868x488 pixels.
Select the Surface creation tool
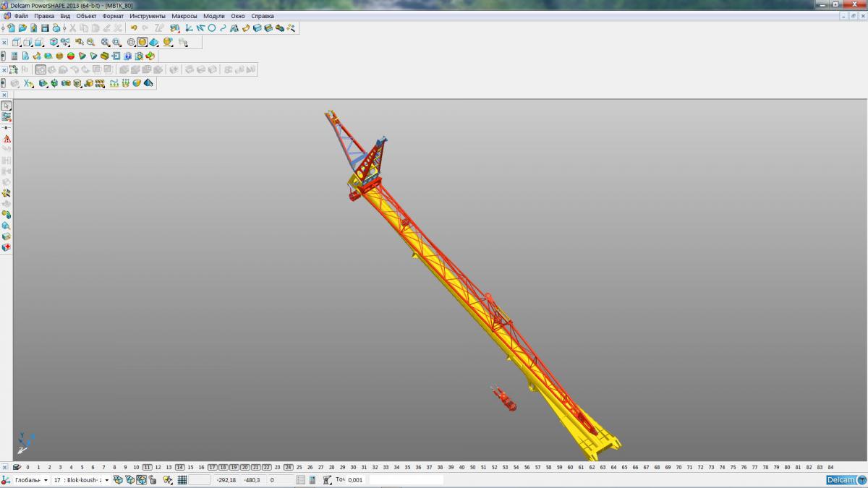[246, 27]
